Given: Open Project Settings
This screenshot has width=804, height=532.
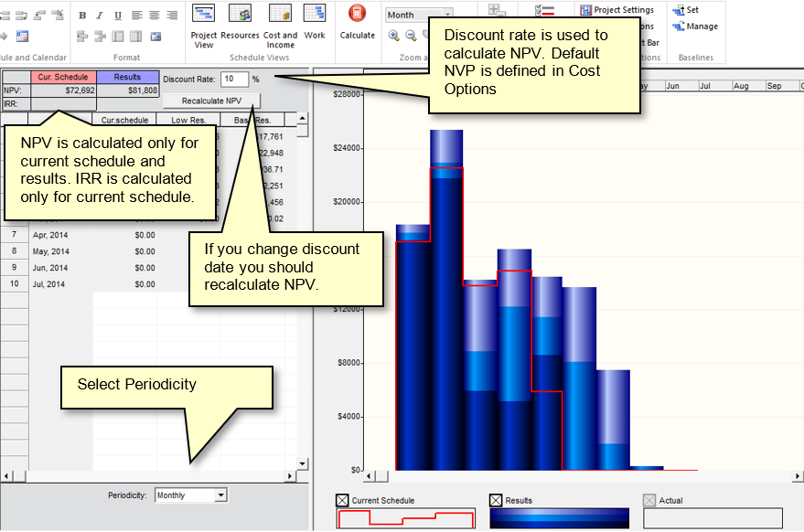Looking at the screenshot, I should point(617,10).
